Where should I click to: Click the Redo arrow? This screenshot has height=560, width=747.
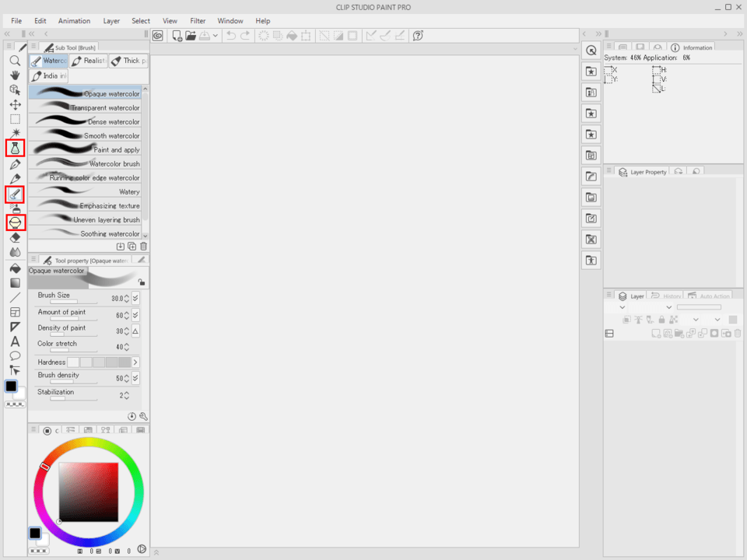tap(245, 36)
